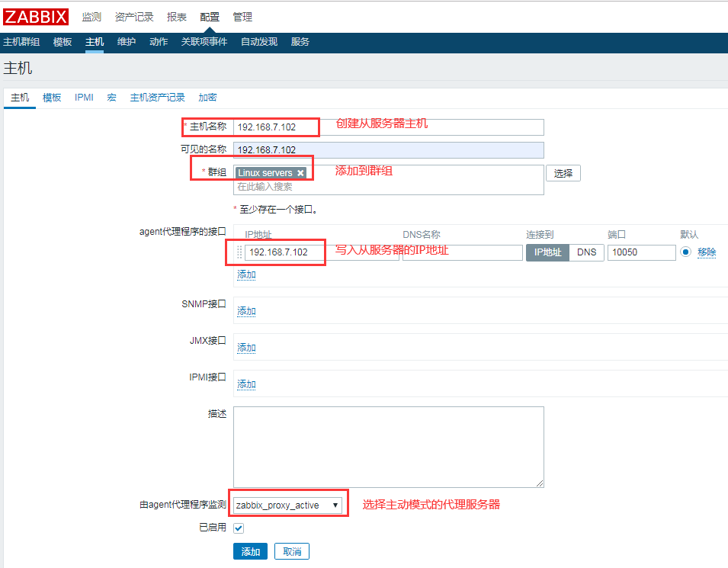728x568 pixels.
Task: Click the ZABBIX logo
Action: [36, 17]
